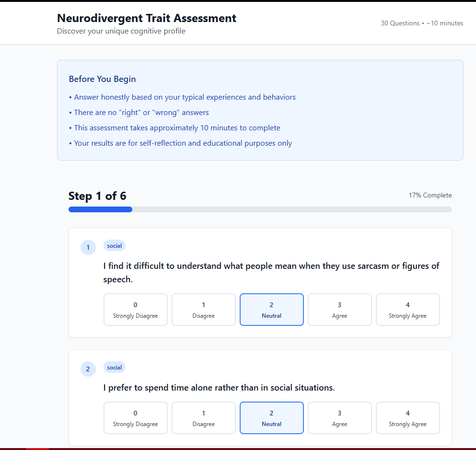Pick Agree for spending time alone question
Image resolution: width=476 pixels, height=450 pixels.
340,418
